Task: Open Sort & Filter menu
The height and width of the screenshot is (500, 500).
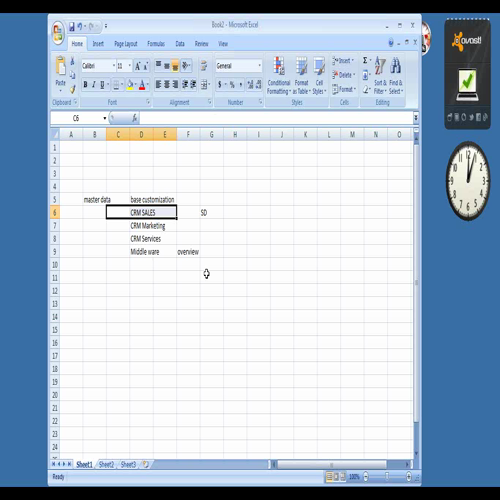Action: click(x=380, y=76)
